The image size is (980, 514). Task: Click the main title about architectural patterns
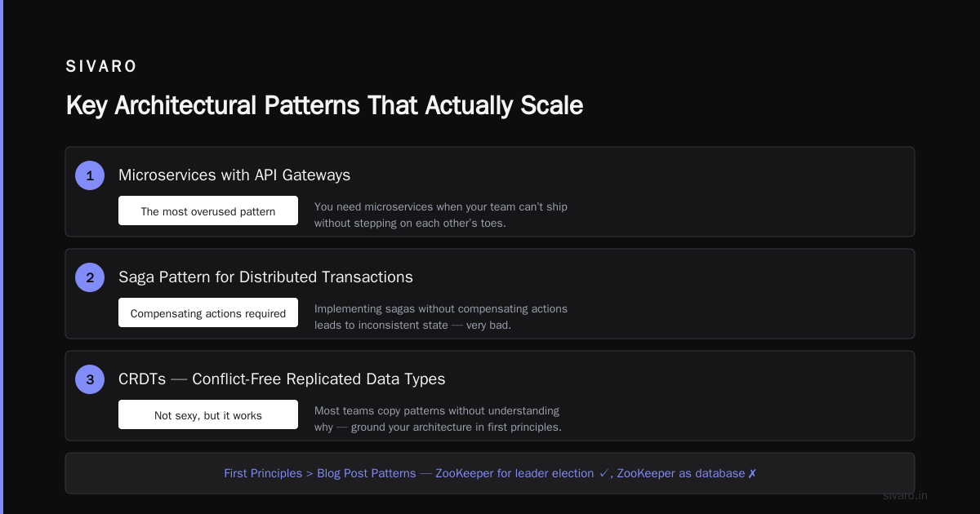pyautogui.click(x=324, y=105)
